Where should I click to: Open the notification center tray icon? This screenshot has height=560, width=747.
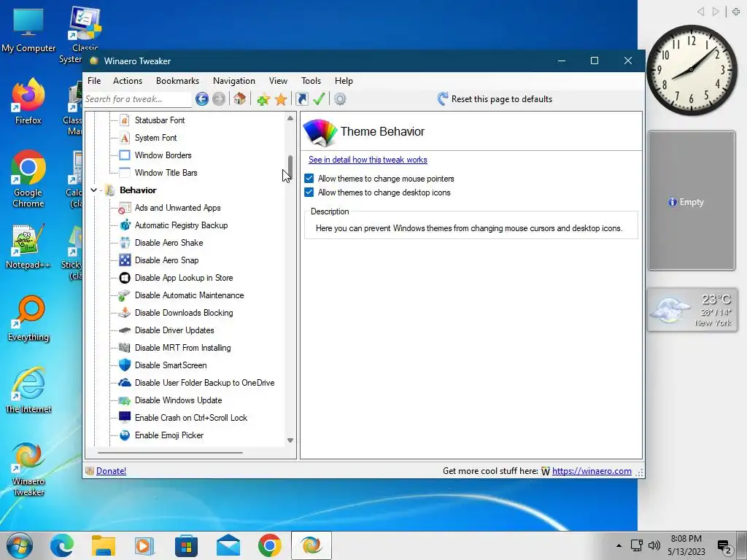(x=724, y=546)
